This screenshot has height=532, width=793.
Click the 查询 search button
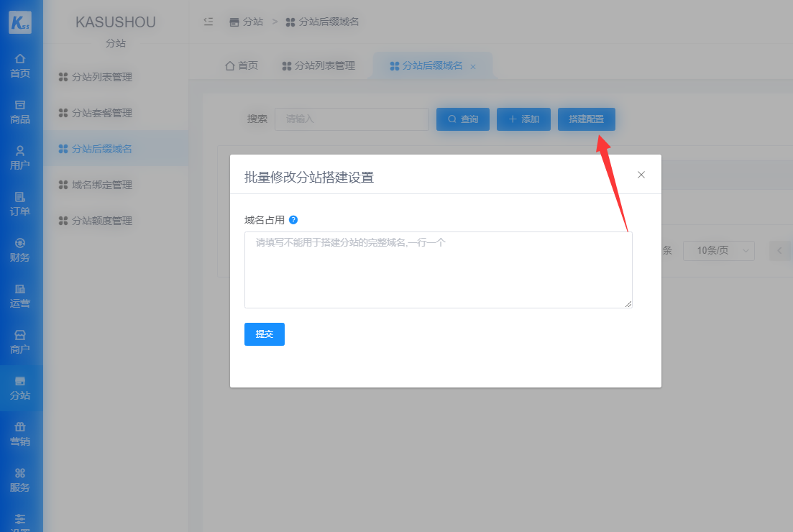463,119
